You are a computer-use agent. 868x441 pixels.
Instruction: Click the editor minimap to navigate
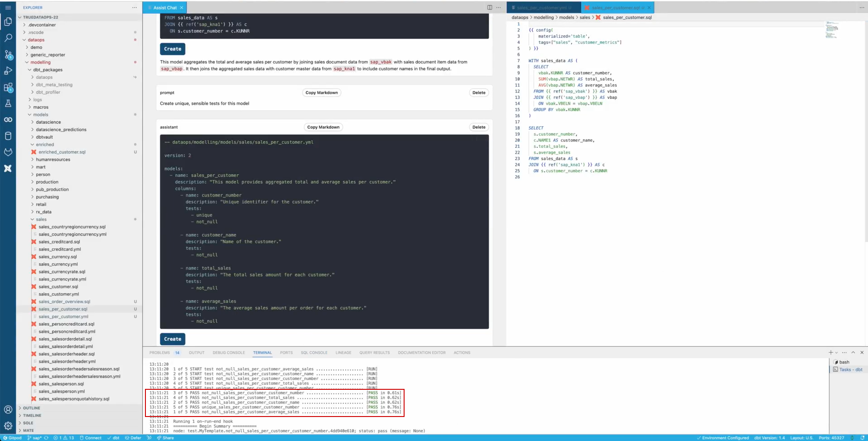(832, 29)
